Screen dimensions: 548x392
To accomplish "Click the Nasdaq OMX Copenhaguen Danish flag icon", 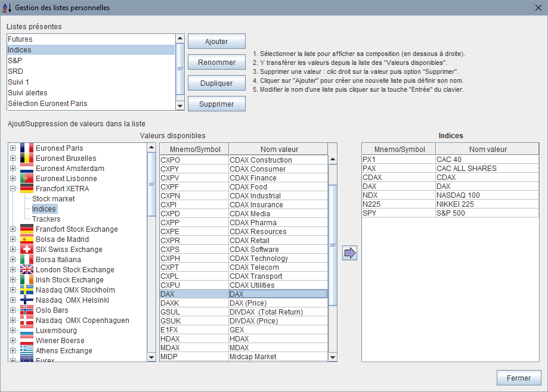I will [27, 320].
